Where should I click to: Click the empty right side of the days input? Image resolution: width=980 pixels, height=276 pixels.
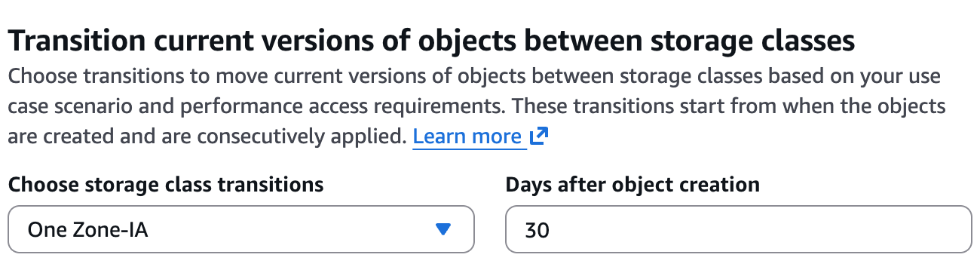[829, 229]
